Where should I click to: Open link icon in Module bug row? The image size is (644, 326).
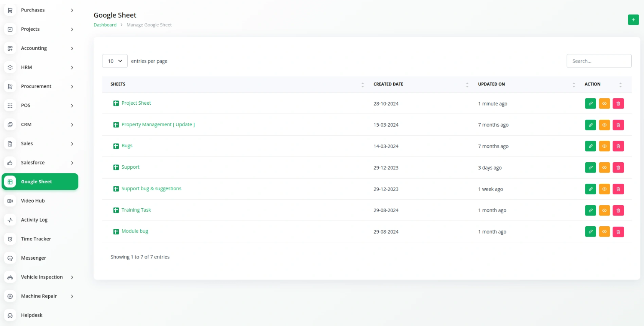click(x=590, y=232)
